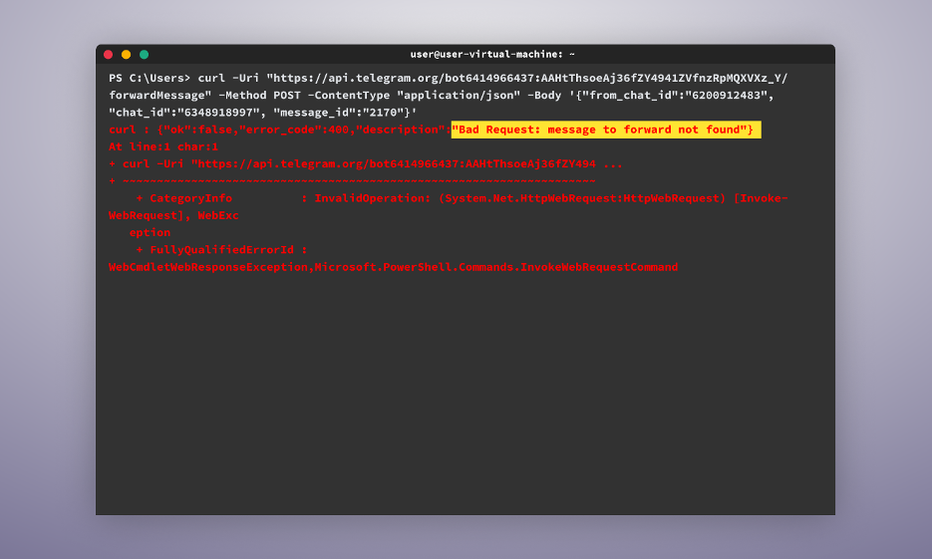
Task: Click the WebCmdletWebResponseException text
Action: [x=208, y=267]
